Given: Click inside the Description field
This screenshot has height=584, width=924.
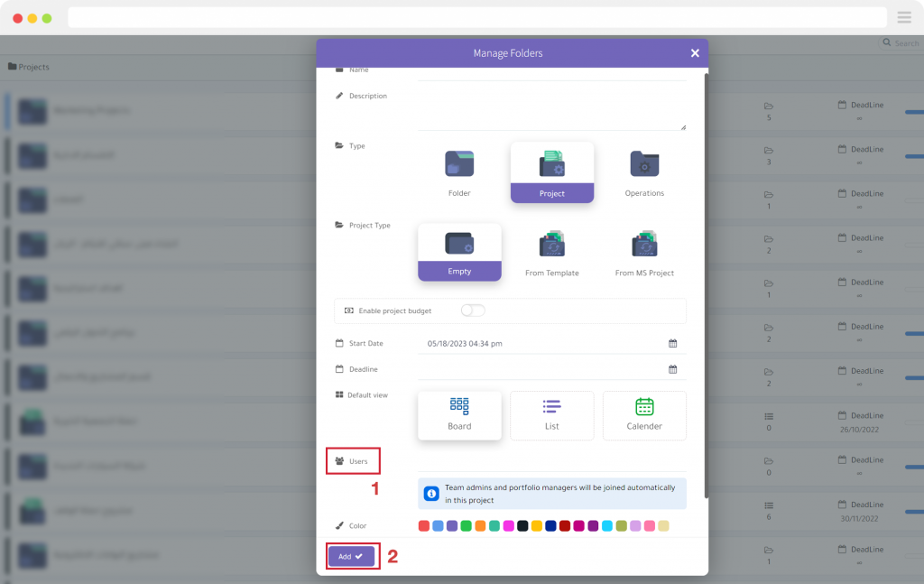Looking at the screenshot, I should (x=550, y=104).
